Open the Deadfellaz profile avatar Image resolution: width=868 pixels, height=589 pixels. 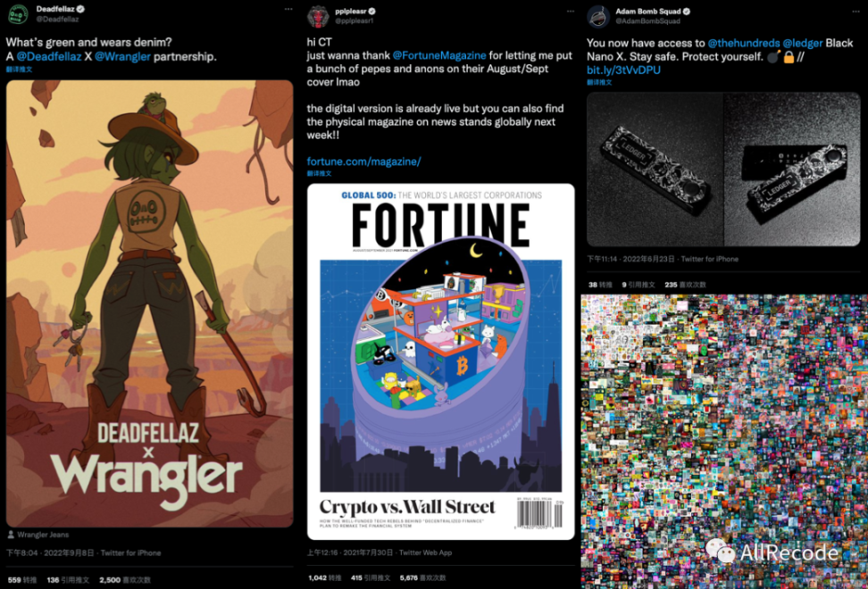[18, 13]
